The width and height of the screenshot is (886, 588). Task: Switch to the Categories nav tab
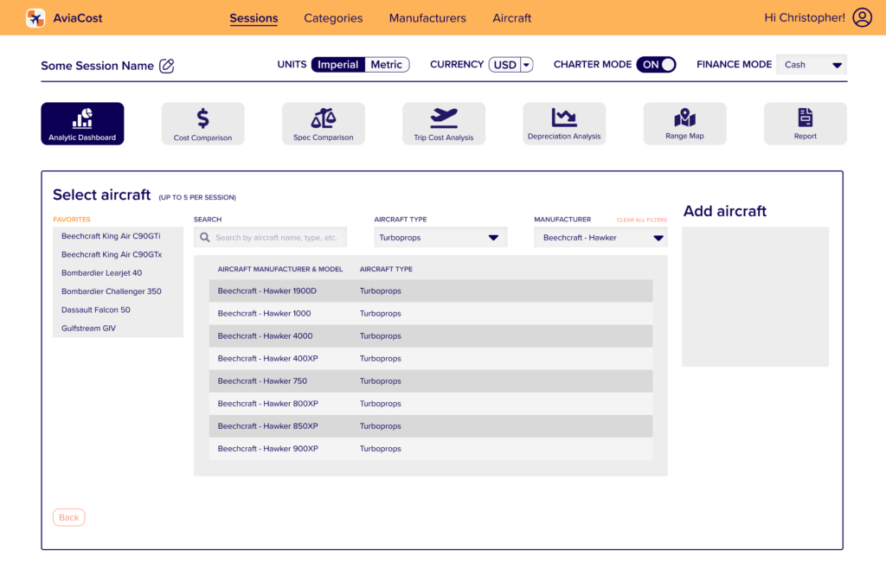pos(333,18)
